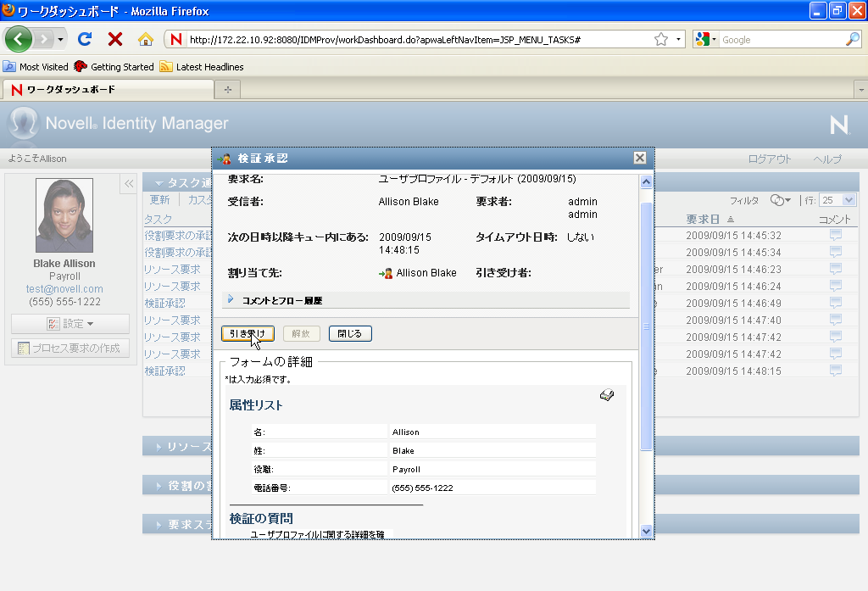Click the printer icon in form details
Image resolution: width=868 pixels, height=591 pixels.
click(x=607, y=395)
